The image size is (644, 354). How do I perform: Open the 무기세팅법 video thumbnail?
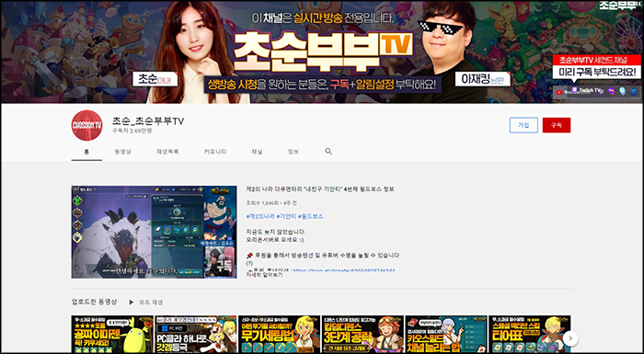tap(280, 334)
